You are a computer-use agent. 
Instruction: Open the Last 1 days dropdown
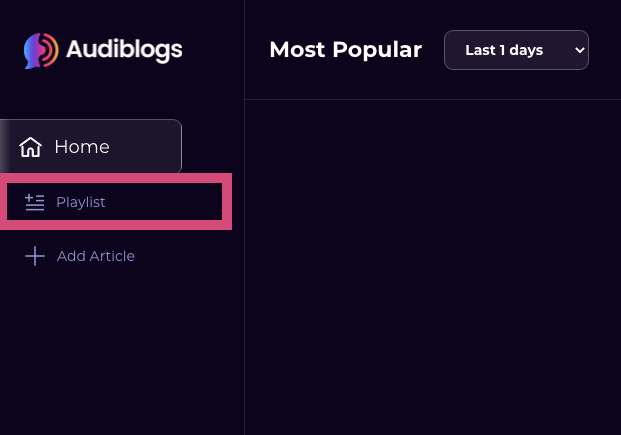(516, 50)
